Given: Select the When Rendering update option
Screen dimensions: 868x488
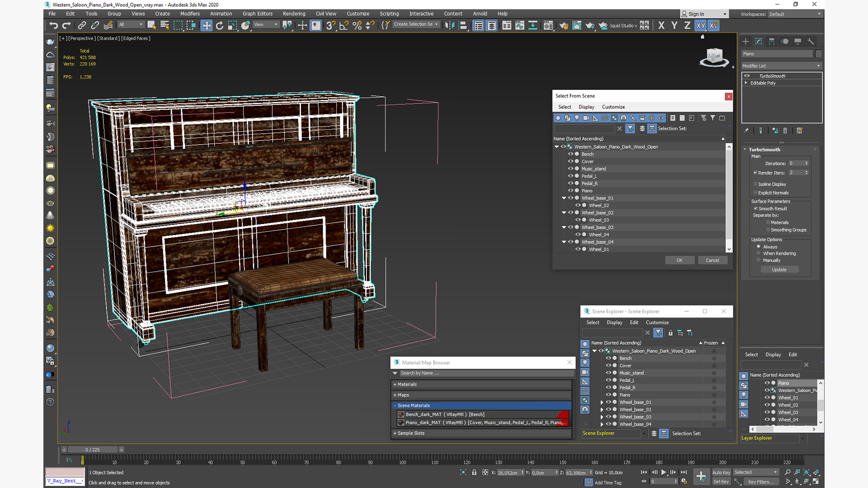Looking at the screenshot, I should [x=759, y=253].
